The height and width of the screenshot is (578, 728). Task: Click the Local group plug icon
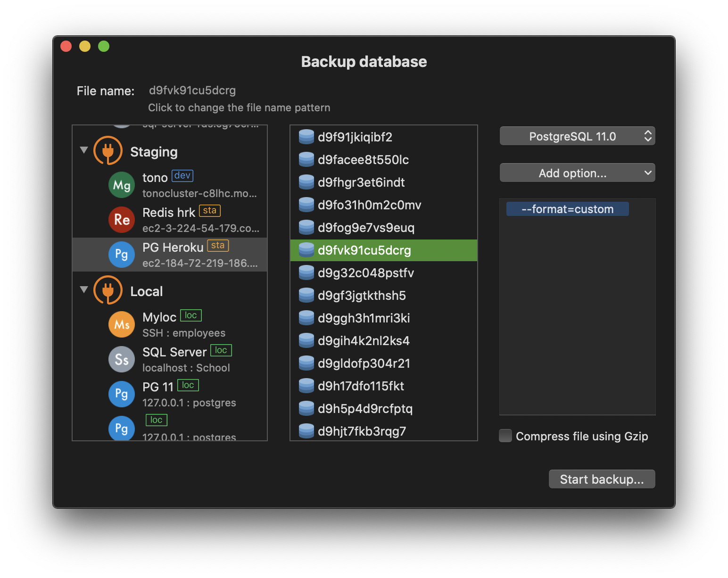(107, 290)
